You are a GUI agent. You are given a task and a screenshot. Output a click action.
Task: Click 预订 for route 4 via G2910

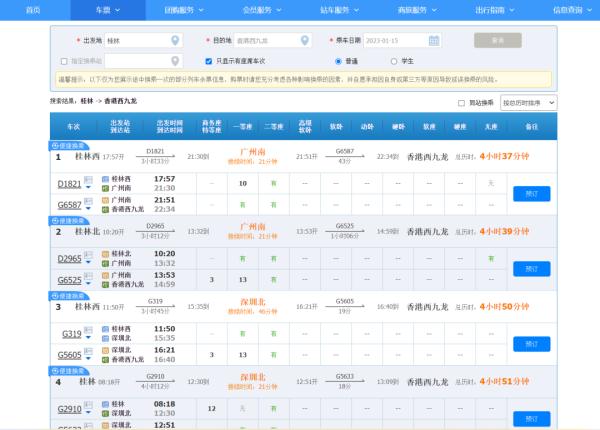(x=532, y=419)
